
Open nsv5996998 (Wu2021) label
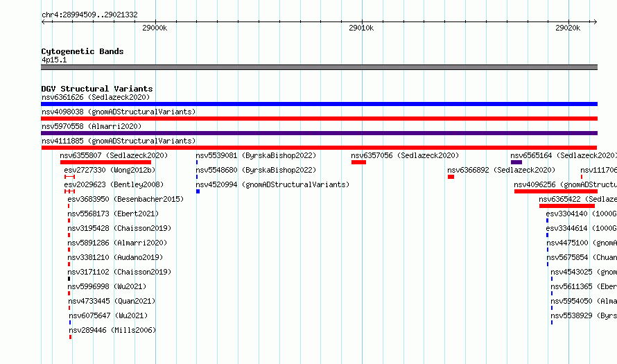(107, 286)
